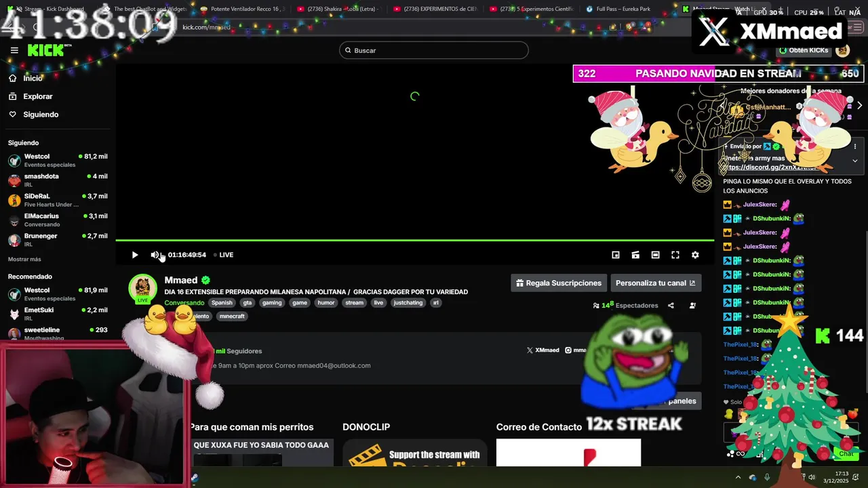This screenshot has width=868, height=488.
Task: Toggle theater mode in the player
Action: 655,255
